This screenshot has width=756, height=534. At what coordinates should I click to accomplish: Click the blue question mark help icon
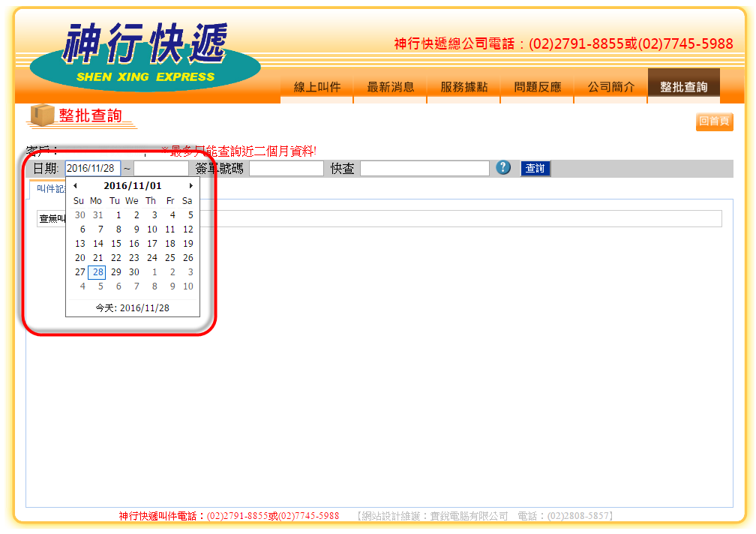click(x=503, y=168)
